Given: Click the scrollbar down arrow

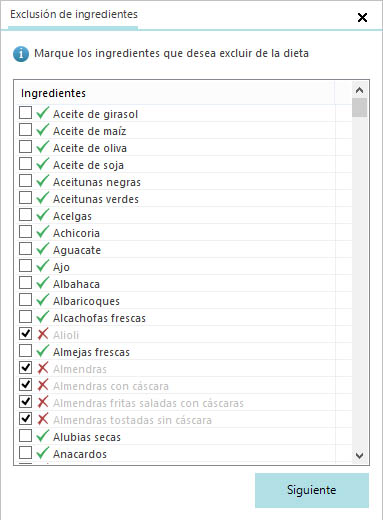Looking at the screenshot, I should (359, 455).
